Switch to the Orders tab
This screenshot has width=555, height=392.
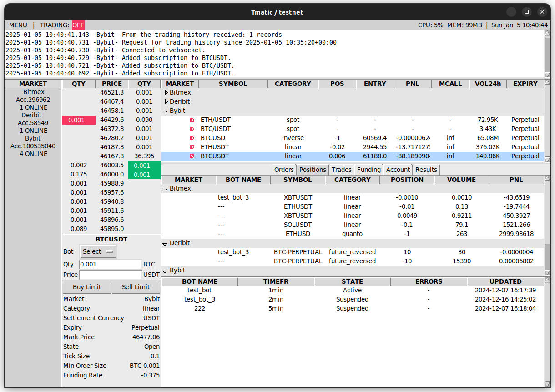(284, 170)
